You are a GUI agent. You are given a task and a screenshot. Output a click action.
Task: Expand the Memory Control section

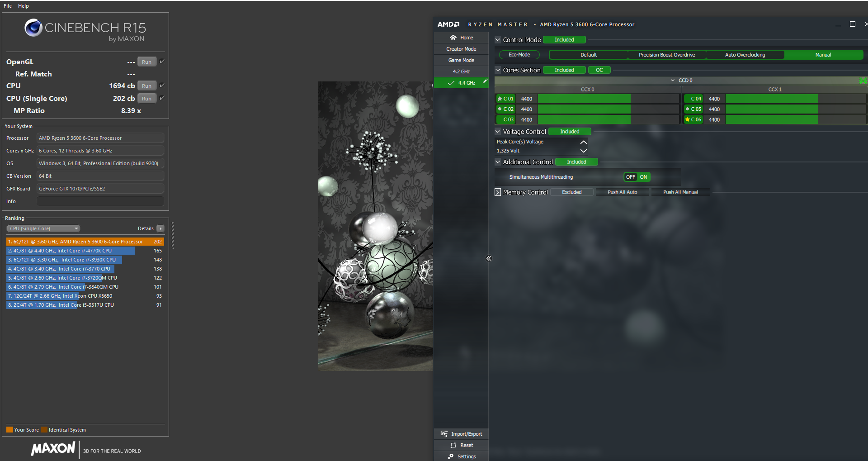pyautogui.click(x=498, y=192)
